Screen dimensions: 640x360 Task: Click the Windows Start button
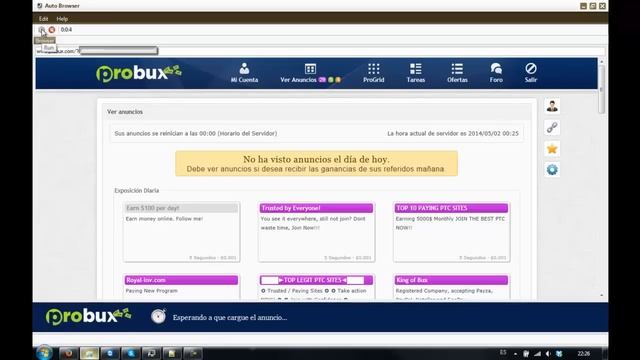[x=44, y=353]
